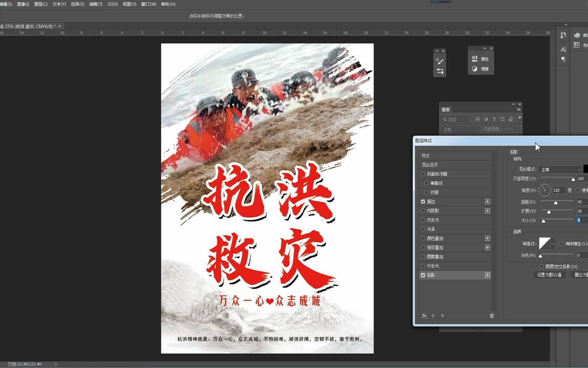Open the 滤镜(T) menu

(95, 4)
